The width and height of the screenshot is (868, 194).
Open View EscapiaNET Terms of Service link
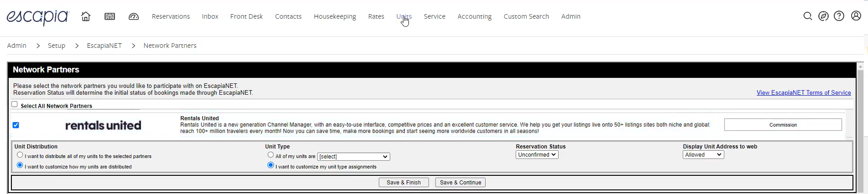(804, 93)
